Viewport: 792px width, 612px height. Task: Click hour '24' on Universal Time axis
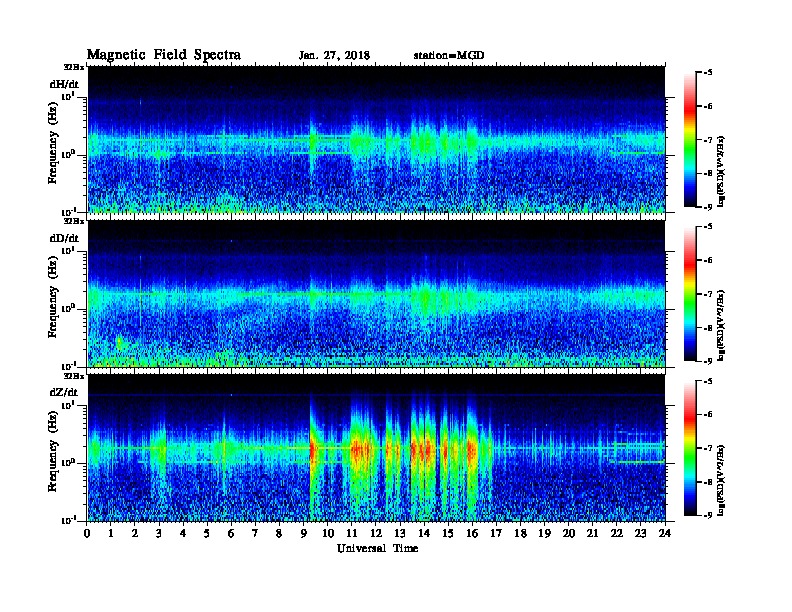coord(665,534)
